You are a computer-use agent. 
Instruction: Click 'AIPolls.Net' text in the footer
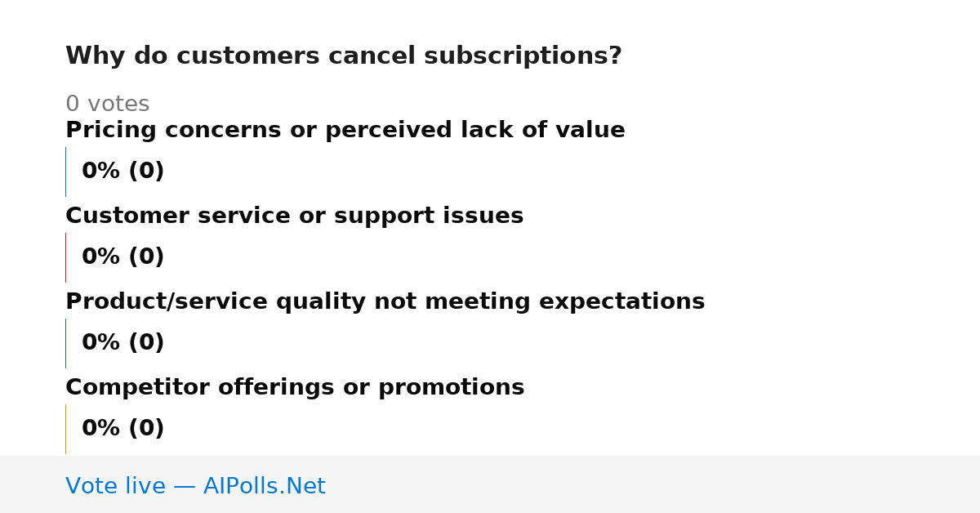265,487
